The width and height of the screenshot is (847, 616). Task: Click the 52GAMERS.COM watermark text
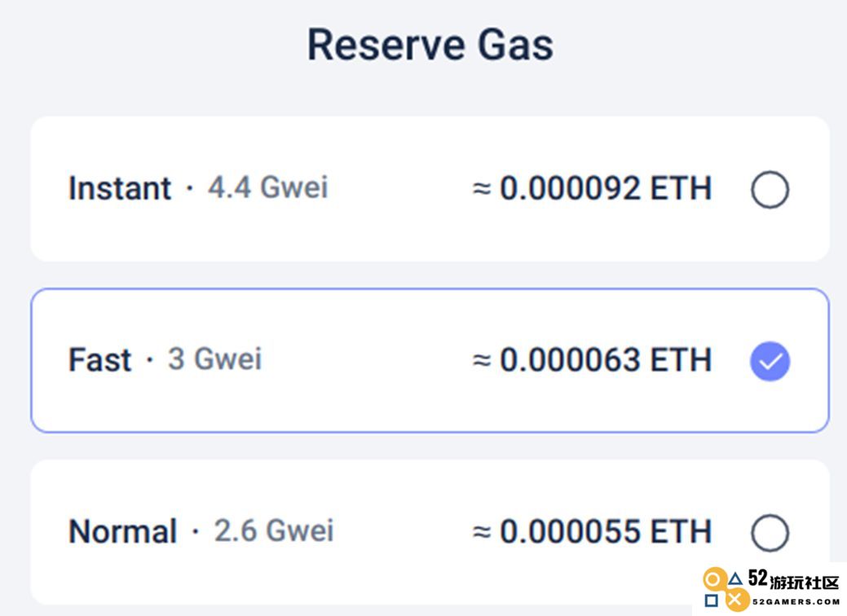(x=796, y=601)
